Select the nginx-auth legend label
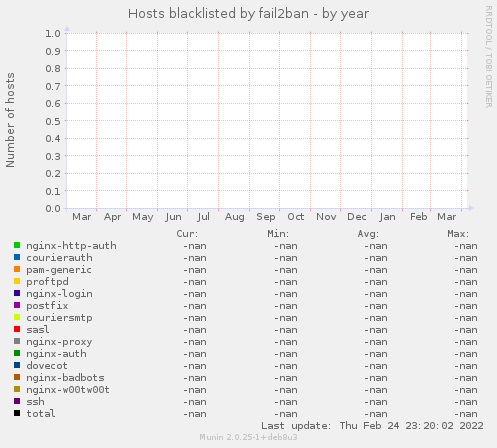The height and width of the screenshot is (448, 497). [56, 354]
